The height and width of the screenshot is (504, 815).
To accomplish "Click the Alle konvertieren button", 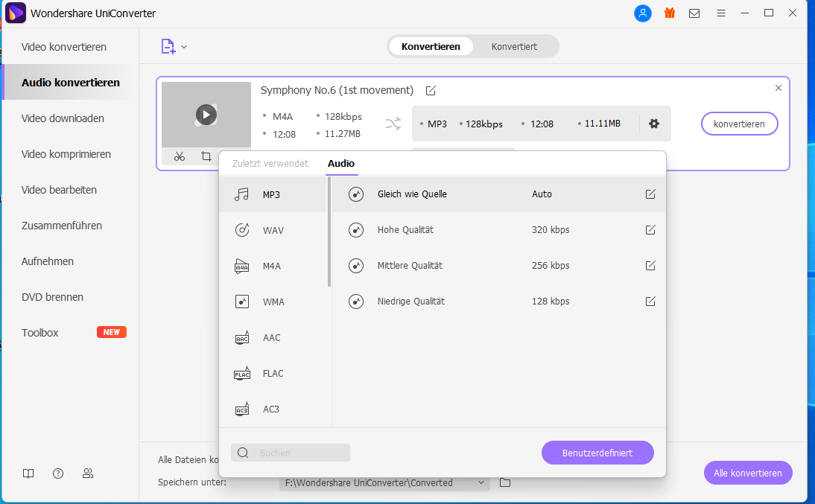I will click(x=747, y=473).
